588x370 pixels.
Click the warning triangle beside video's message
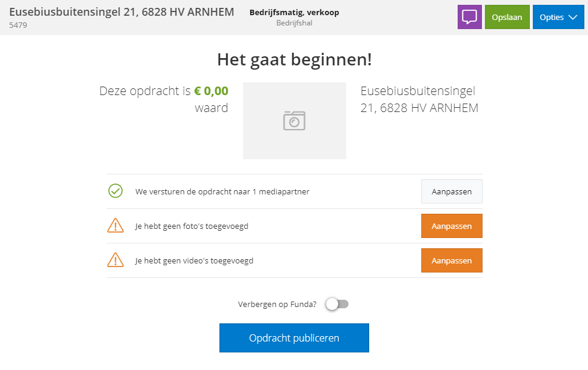(116, 260)
